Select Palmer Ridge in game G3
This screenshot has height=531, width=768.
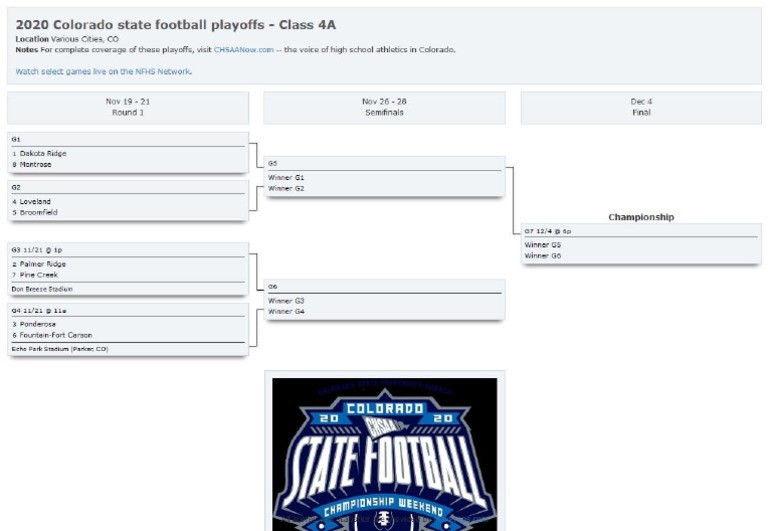click(x=43, y=264)
